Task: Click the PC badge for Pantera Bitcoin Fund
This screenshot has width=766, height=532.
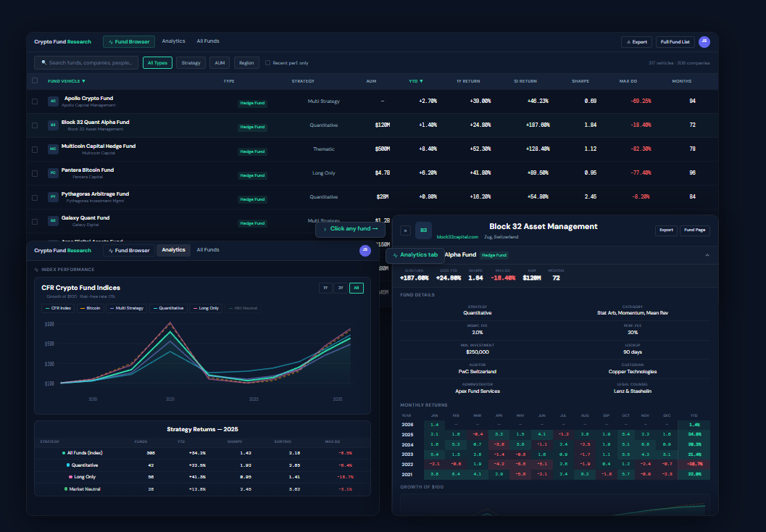Action: click(53, 173)
